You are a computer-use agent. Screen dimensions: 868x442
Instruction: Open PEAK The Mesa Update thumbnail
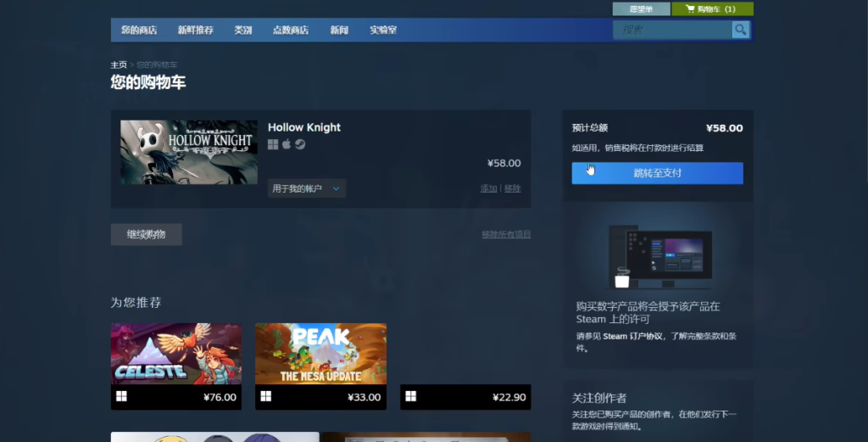320,354
